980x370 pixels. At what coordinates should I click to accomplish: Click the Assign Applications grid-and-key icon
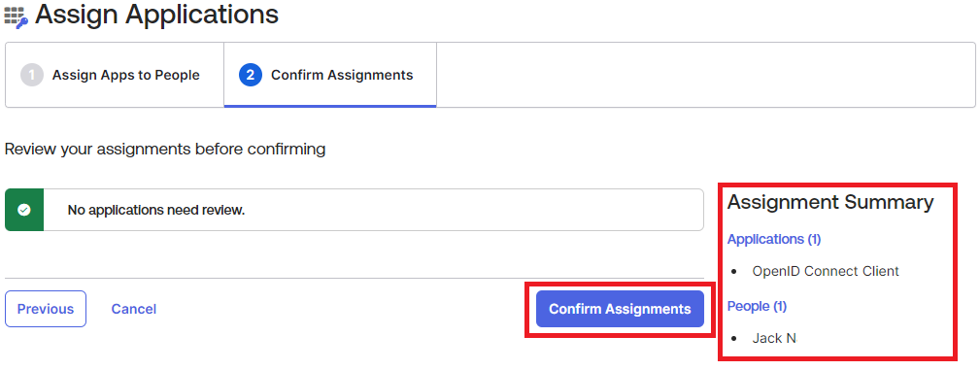pos(17,17)
